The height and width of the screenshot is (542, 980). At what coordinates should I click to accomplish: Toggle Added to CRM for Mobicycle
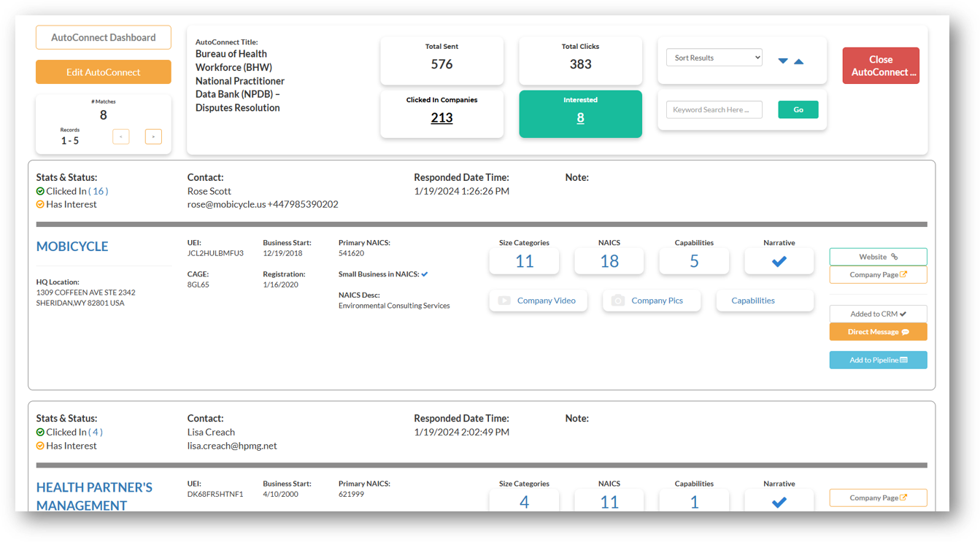[878, 314]
